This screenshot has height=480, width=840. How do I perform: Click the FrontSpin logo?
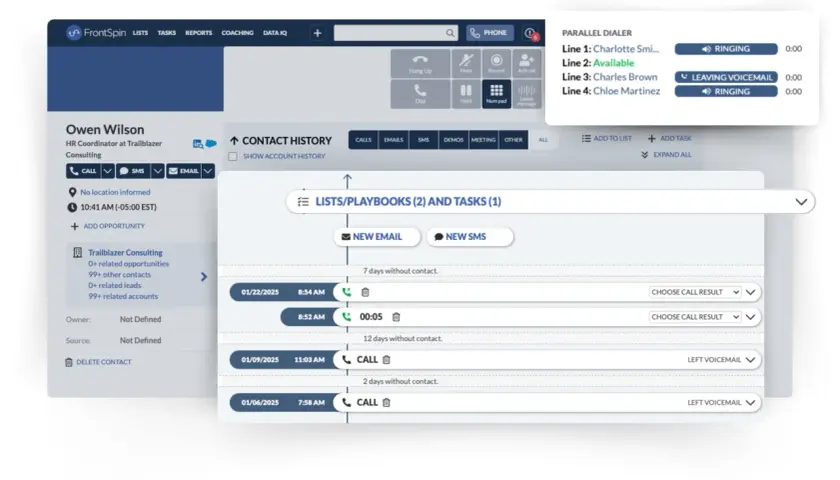96,33
